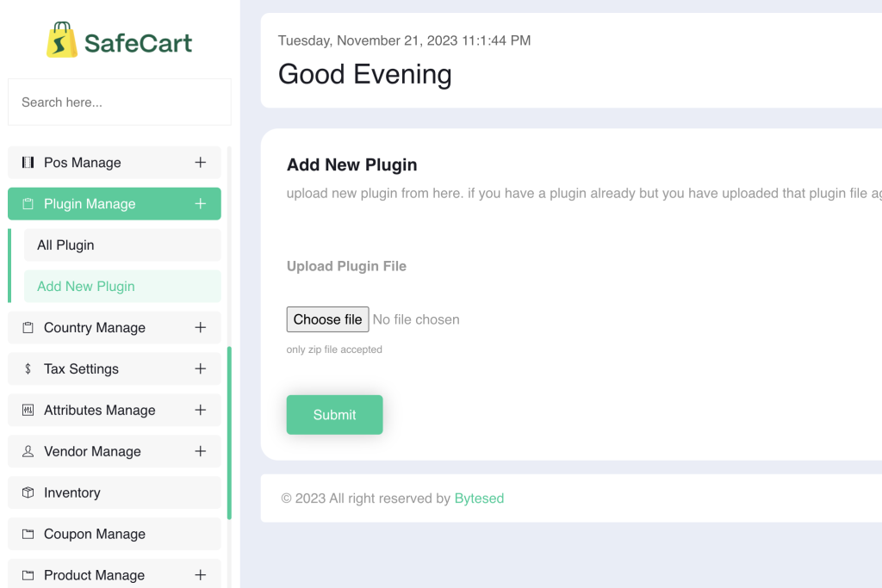Viewport: 882px width, 588px height.
Task: Open the Tax Settings menu
Action: [115, 368]
